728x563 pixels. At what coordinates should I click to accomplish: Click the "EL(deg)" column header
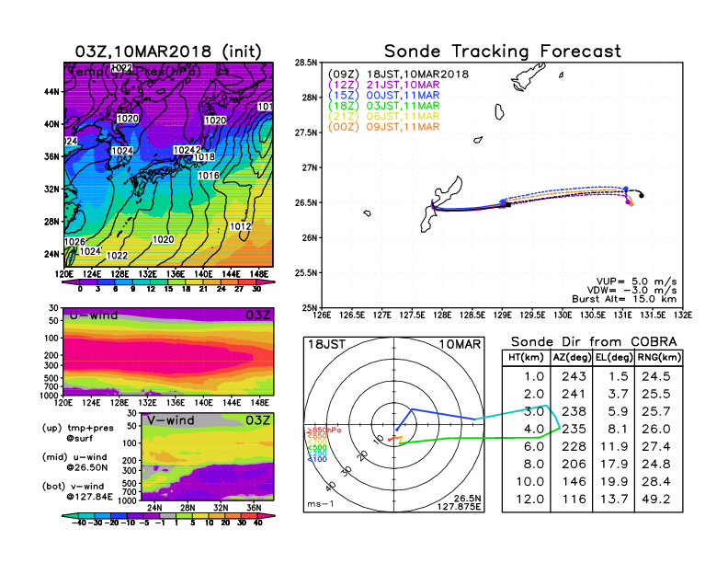pos(614,358)
